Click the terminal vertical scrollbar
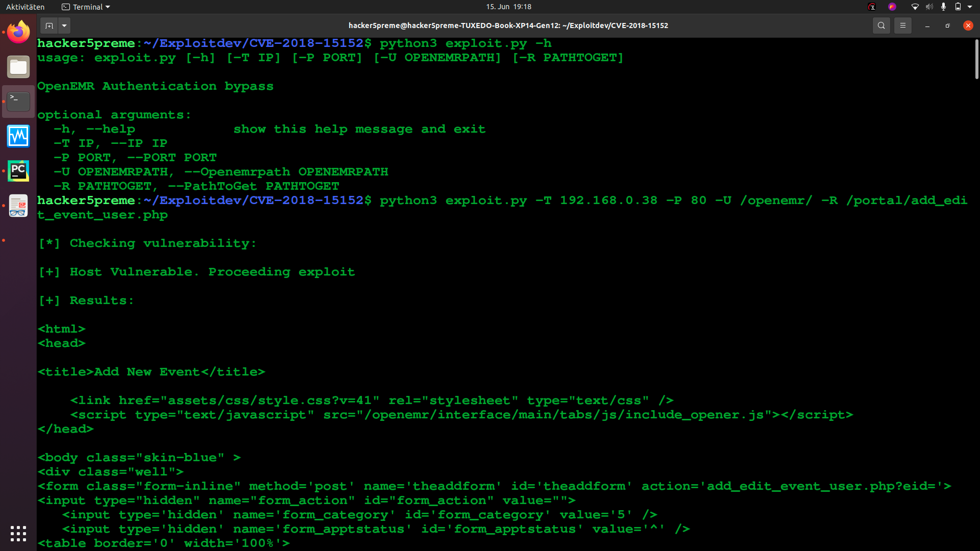Image resolution: width=980 pixels, height=551 pixels. tap(976, 59)
